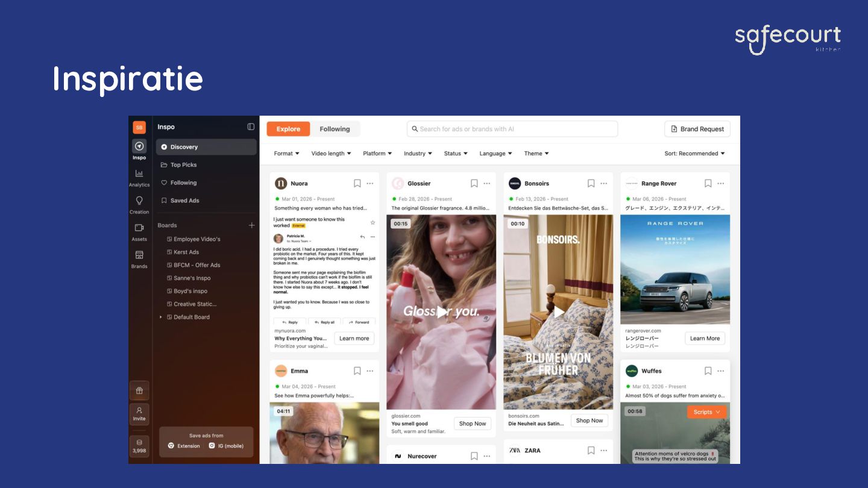Click Learn more on Nuora ad
The width and height of the screenshot is (868, 488).
tap(354, 339)
